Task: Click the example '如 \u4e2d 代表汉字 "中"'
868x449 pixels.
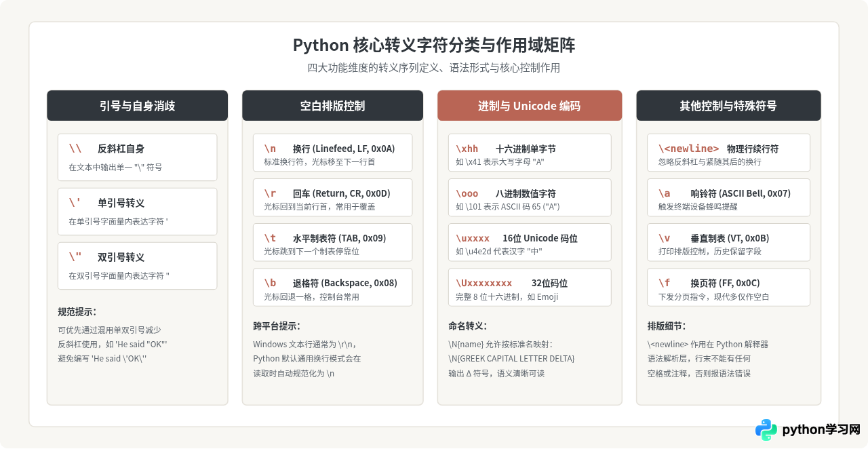Action: click(x=499, y=252)
